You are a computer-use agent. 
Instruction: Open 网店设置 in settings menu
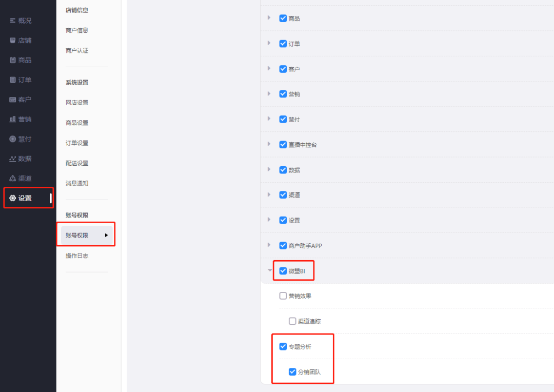click(77, 103)
